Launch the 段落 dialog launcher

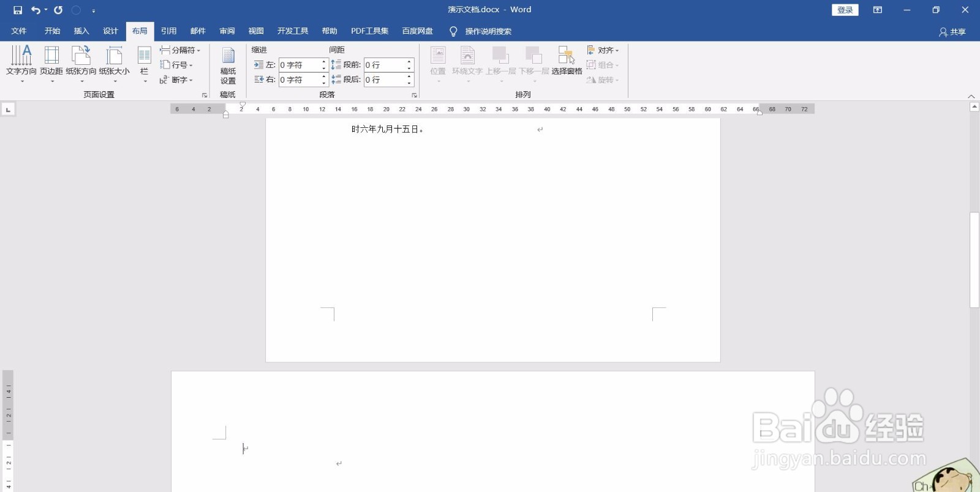tap(415, 95)
